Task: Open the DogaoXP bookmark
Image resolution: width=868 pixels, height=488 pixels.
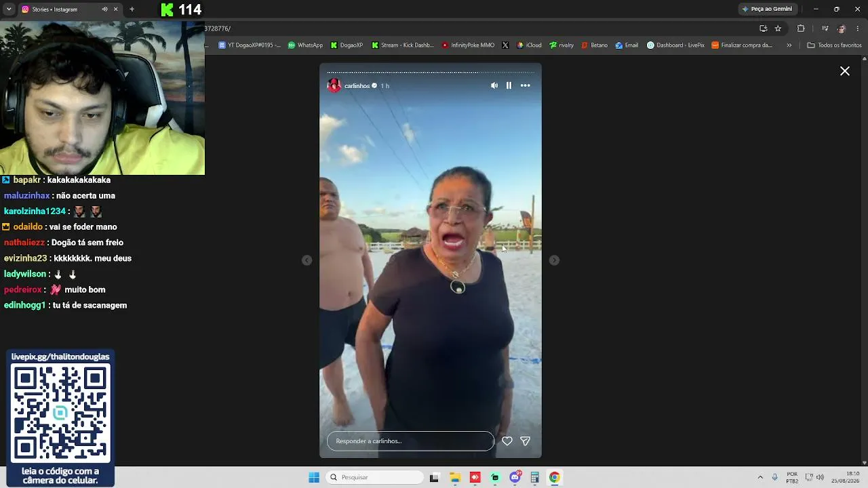Action: (x=347, y=45)
